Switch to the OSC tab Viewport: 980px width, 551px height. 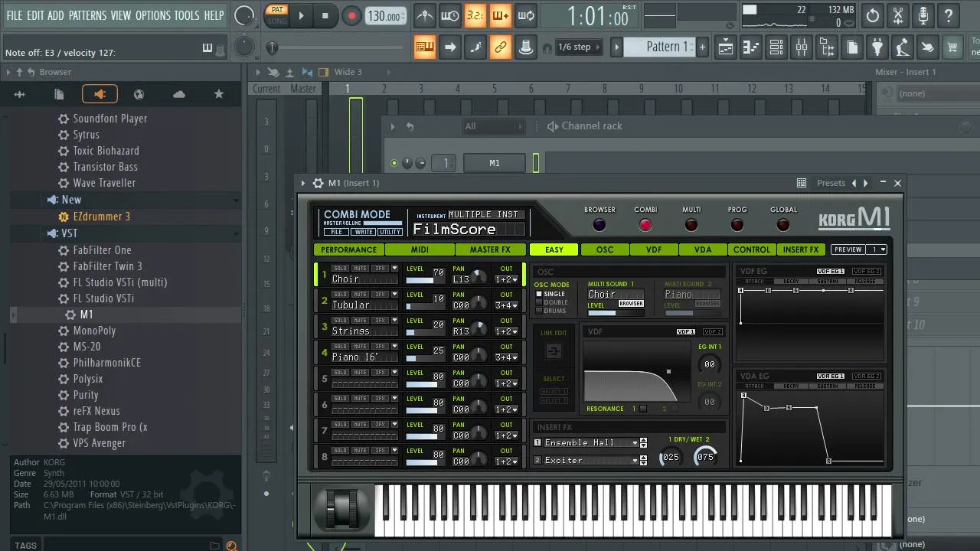[605, 249]
